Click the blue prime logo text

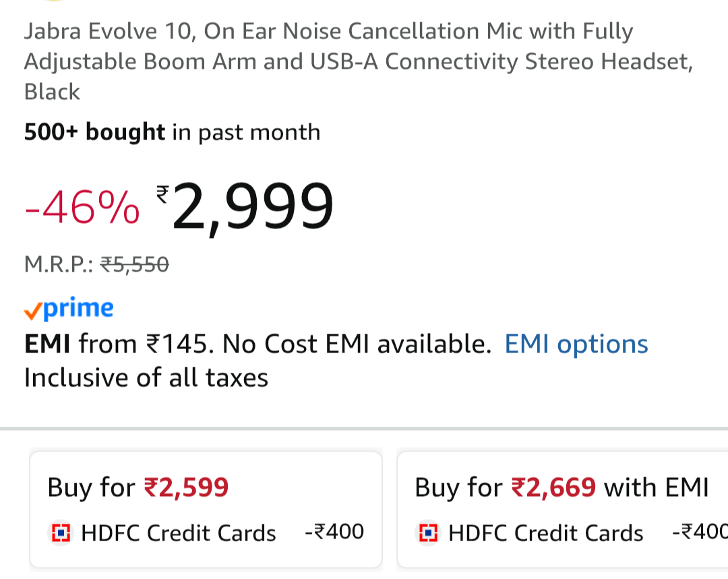(78, 309)
